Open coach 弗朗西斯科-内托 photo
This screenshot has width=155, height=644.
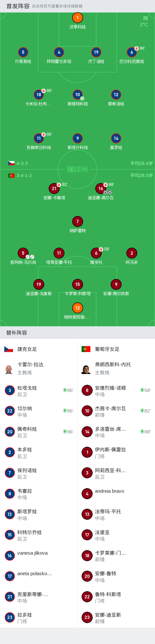(x=86, y=369)
